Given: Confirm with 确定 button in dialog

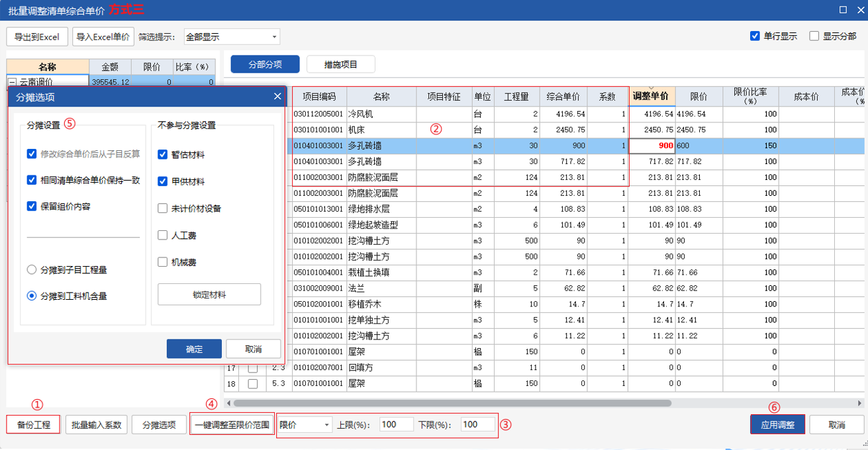Looking at the screenshot, I should coord(194,349).
